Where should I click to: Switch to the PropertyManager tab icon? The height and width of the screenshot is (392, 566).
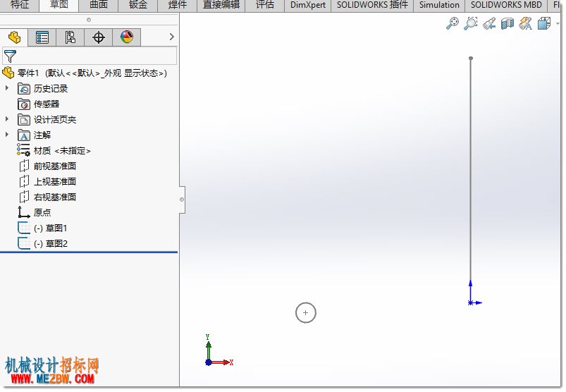(42, 37)
